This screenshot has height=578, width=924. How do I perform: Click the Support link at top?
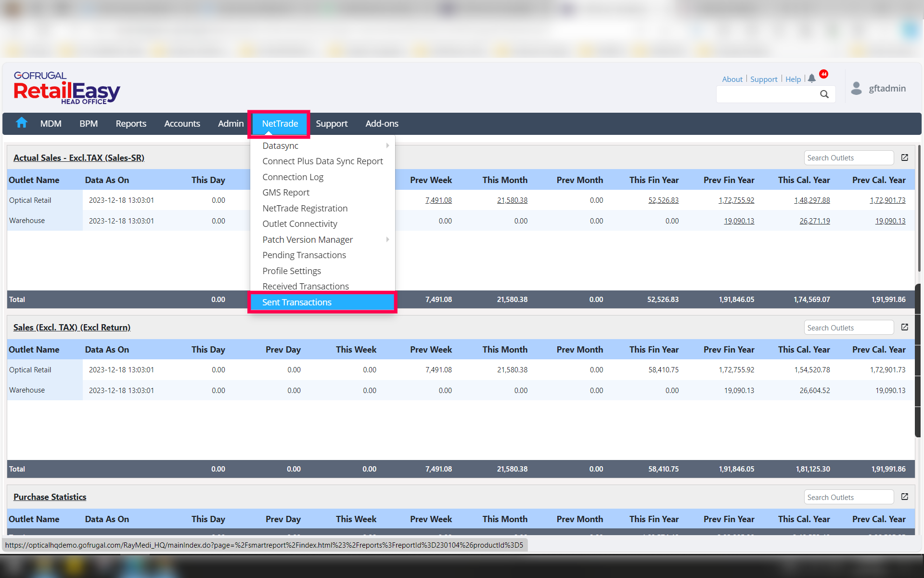click(764, 79)
